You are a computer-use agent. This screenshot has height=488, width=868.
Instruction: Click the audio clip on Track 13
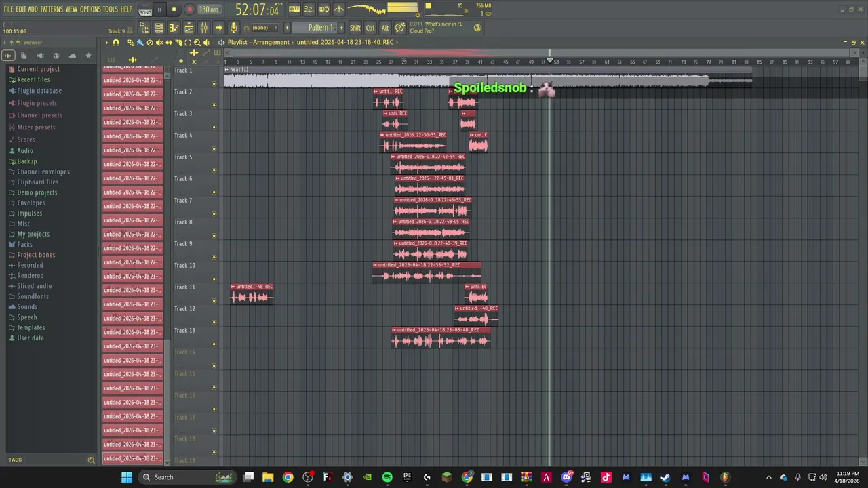click(x=440, y=338)
